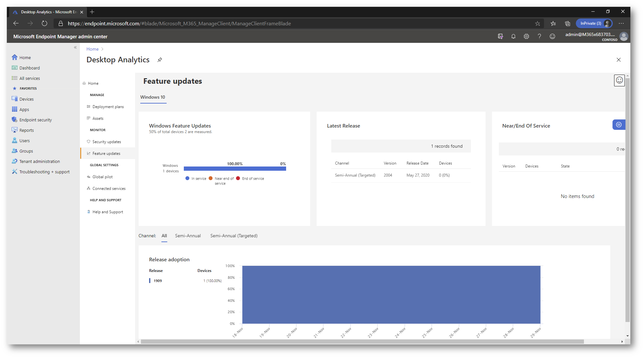This screenshot has width=644, height=358.
Task: Select the Semi-Annual channel filter
Action: click(x=188, y=236)
